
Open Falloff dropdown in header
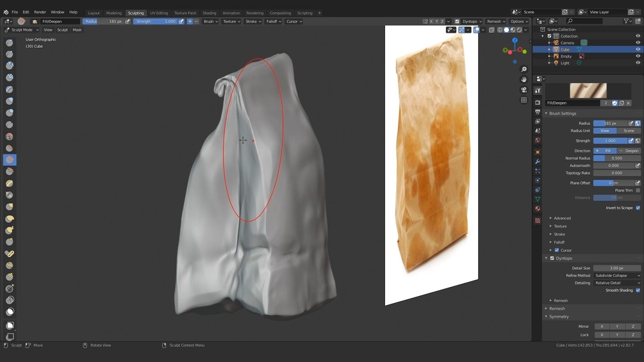(274, 21)
